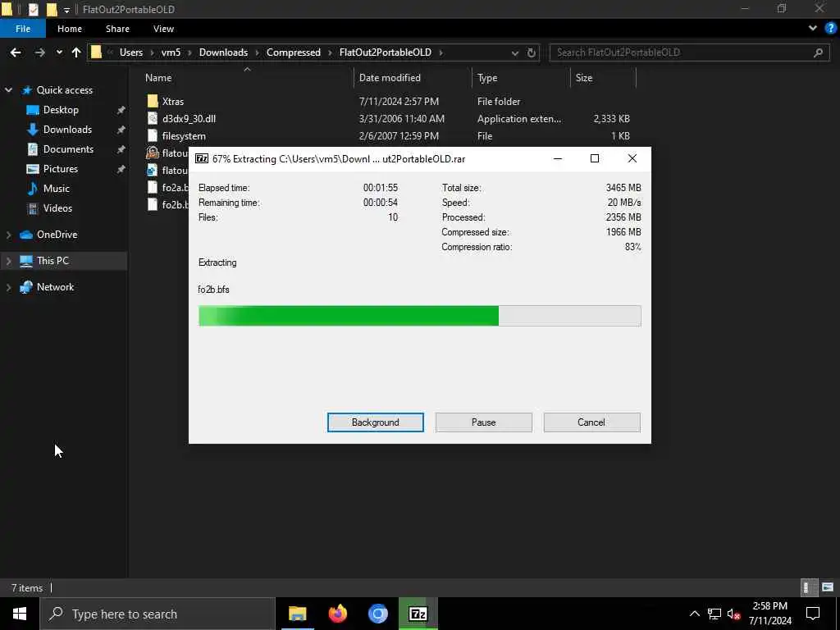Go back to previous folder
The height and width of the screenshot is (630, 840).
pyautogui.click(x=16, y=52)
